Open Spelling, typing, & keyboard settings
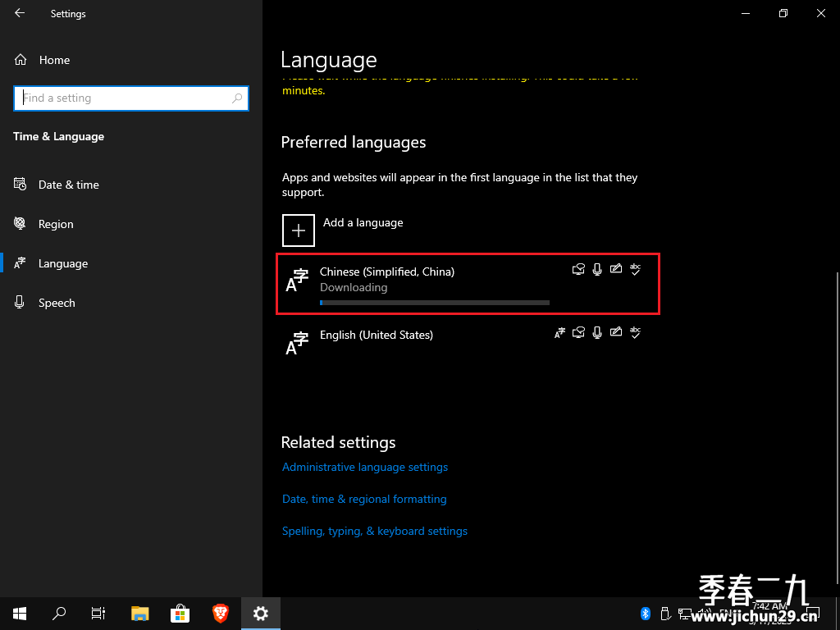Screen dimensions: 840x630 (x=374, y=531)
